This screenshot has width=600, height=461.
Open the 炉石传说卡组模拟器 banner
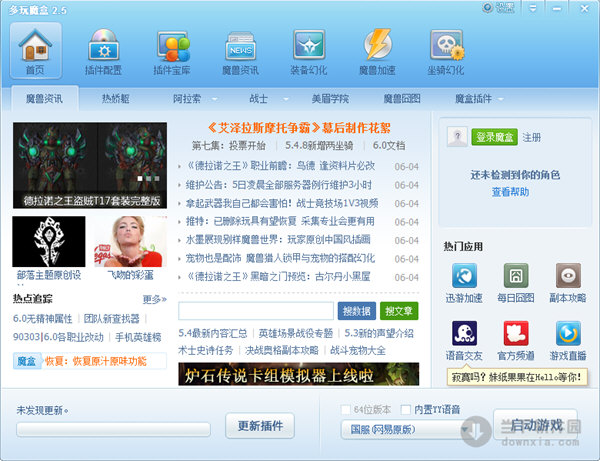point(298,374)
